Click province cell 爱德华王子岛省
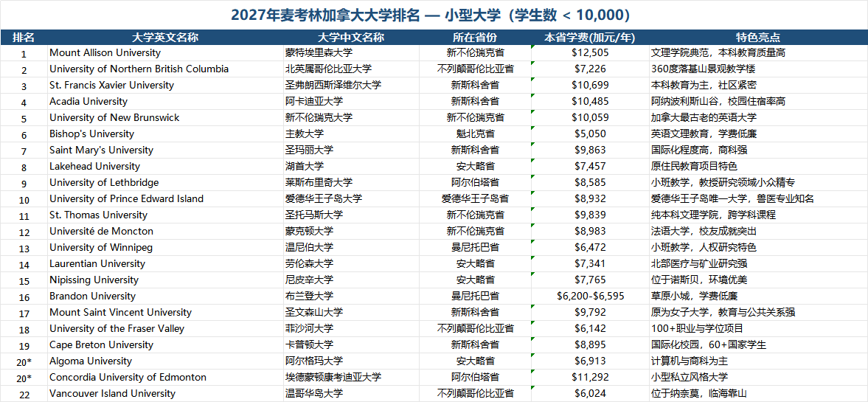Screen dimensions: 868x402 (474, 198)
